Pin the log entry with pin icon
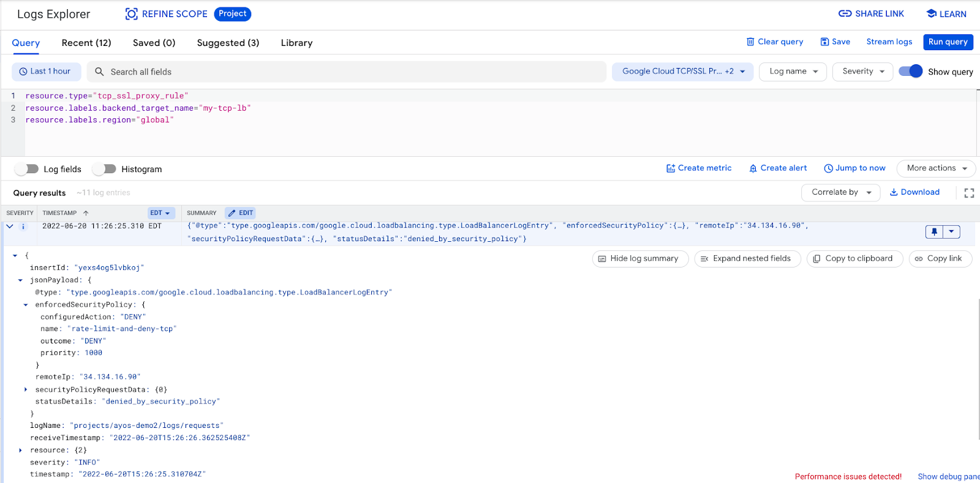980x483 pixels. pos(935,232)
